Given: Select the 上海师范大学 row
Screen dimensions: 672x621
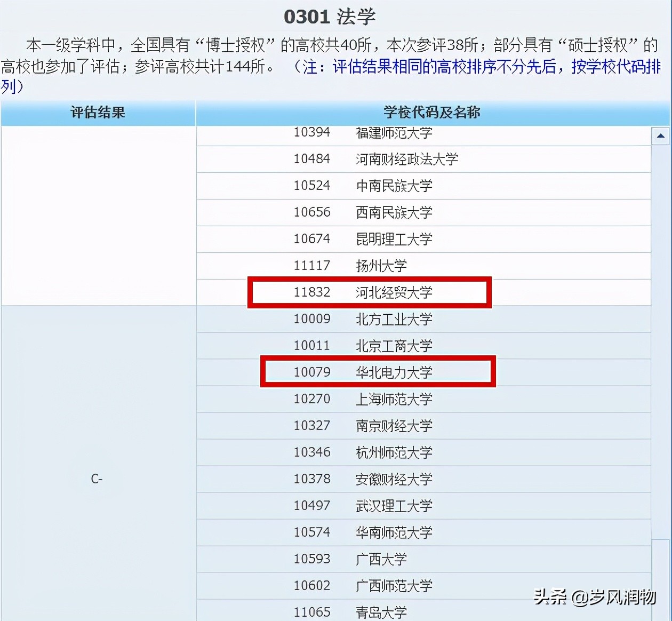Looking at the screenshot, I should [x=394, y=399].
